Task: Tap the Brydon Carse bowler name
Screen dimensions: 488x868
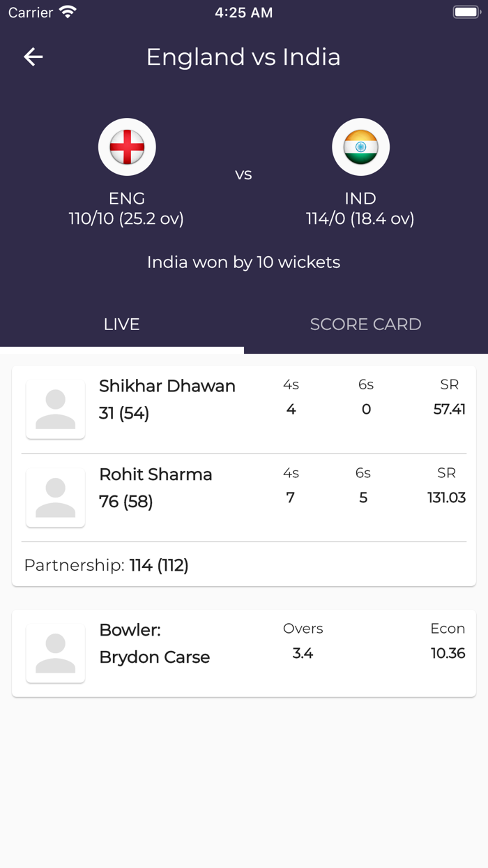Action: click(x=155, y=657)
